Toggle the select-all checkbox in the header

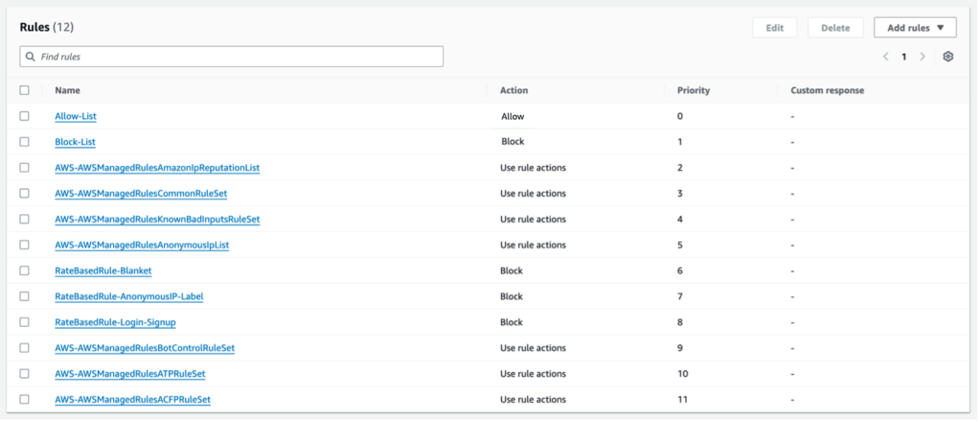[25, 90]
